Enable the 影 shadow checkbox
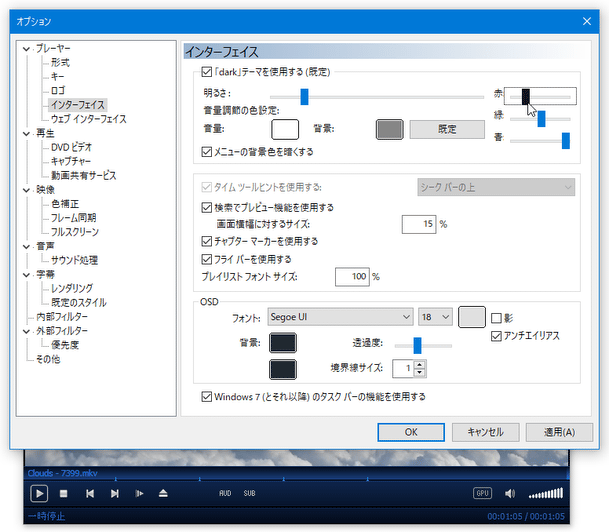Image resolution: width=609 pixels, height=532 pixels. tap(497, 318)
